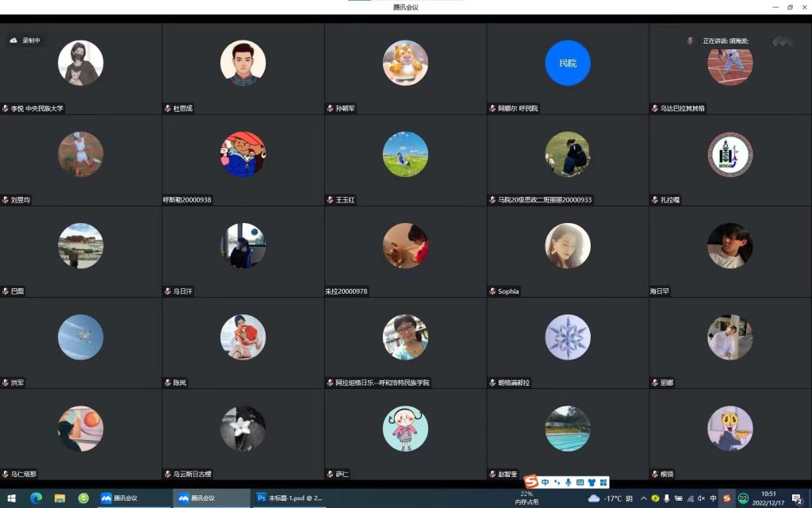
Task: Open the Sogou toolbox grid icon
Action: (603, 482)
